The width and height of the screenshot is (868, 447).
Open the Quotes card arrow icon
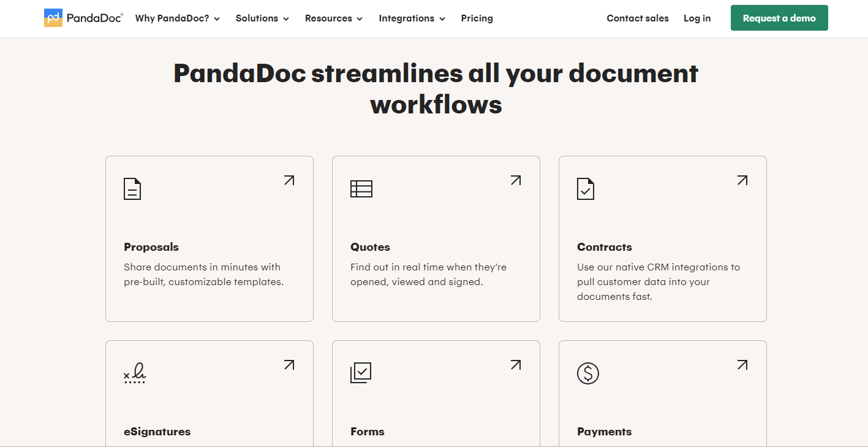point(516,180)
